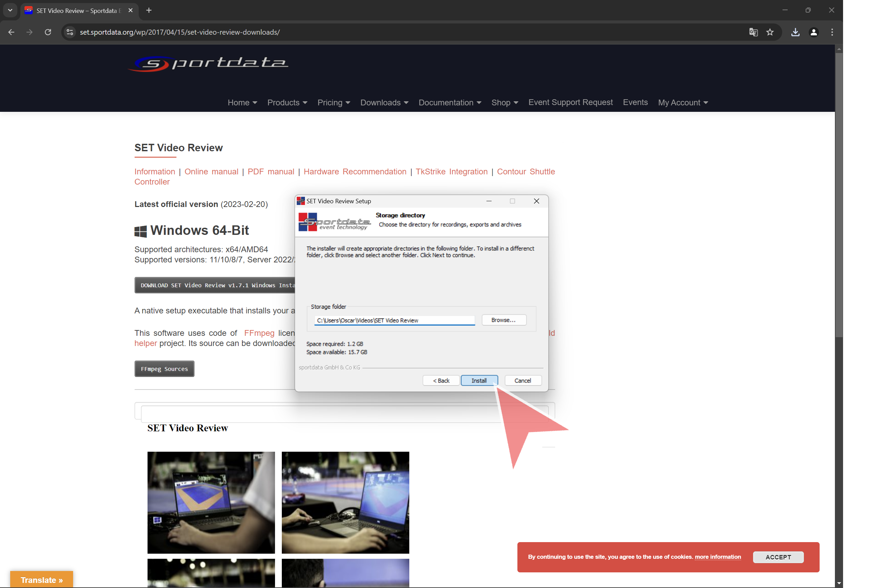This screenshot has width=874, height=588.
Task: Click Browse... in setup dialog
Action: click(x=503, y=320)
